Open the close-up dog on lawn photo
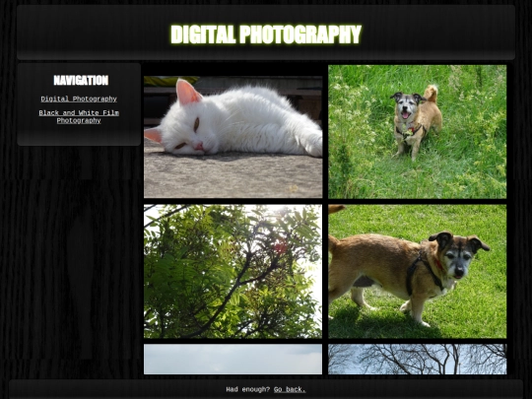This screenshot has height=399, width=532. 418,271
